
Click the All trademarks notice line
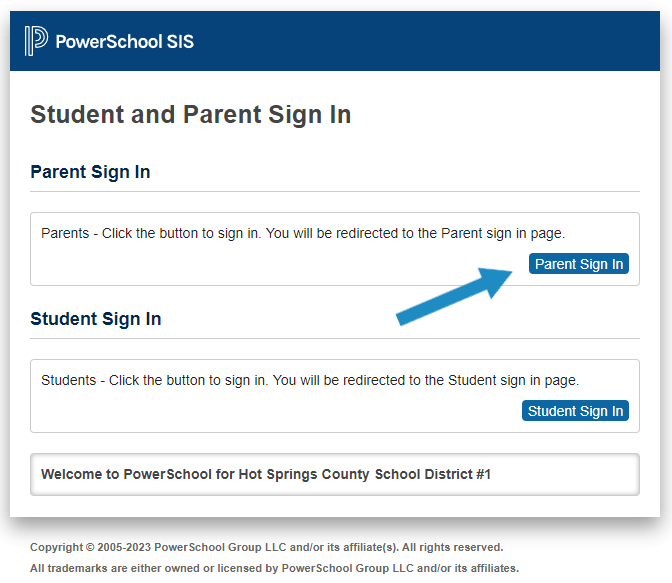(274, 568)
